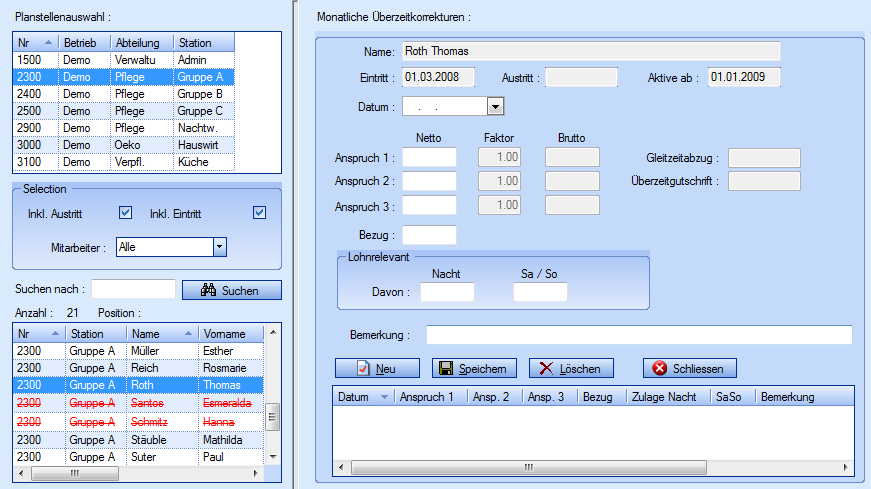Open the Datum date picker dropdown
The image size is (871, 489).
[x=495, y=106]
